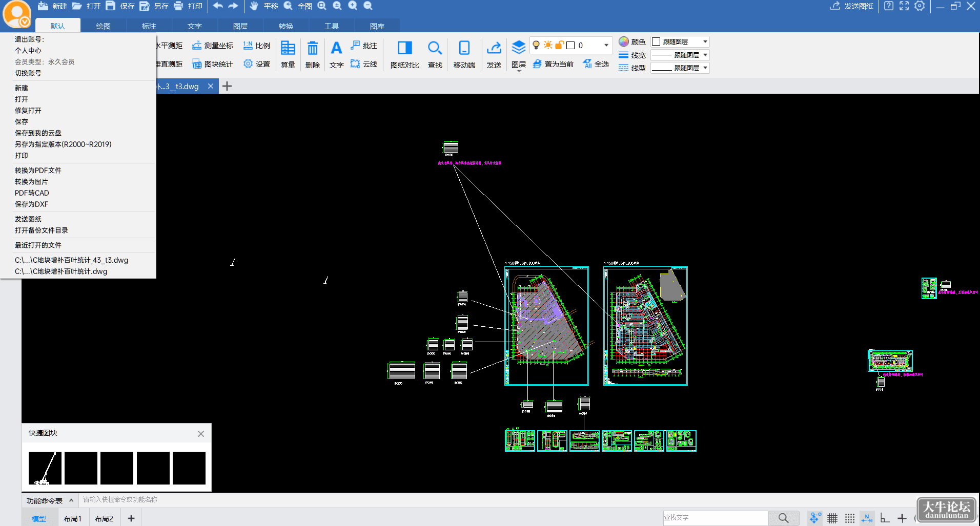The width and height of the screenshot is (980, 526).
Task: Click the 算量 calculate quantity icon
Action: (x=288, y=54)
